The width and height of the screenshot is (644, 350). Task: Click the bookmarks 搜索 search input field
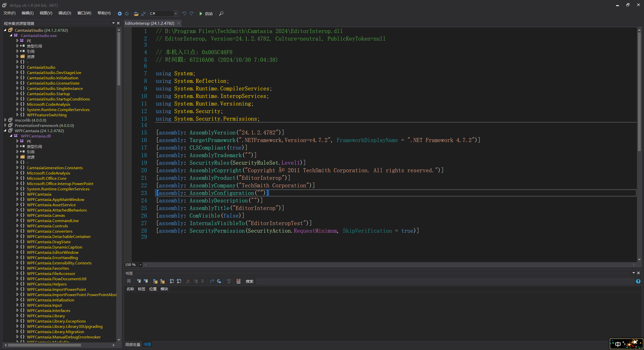[445, 281]
